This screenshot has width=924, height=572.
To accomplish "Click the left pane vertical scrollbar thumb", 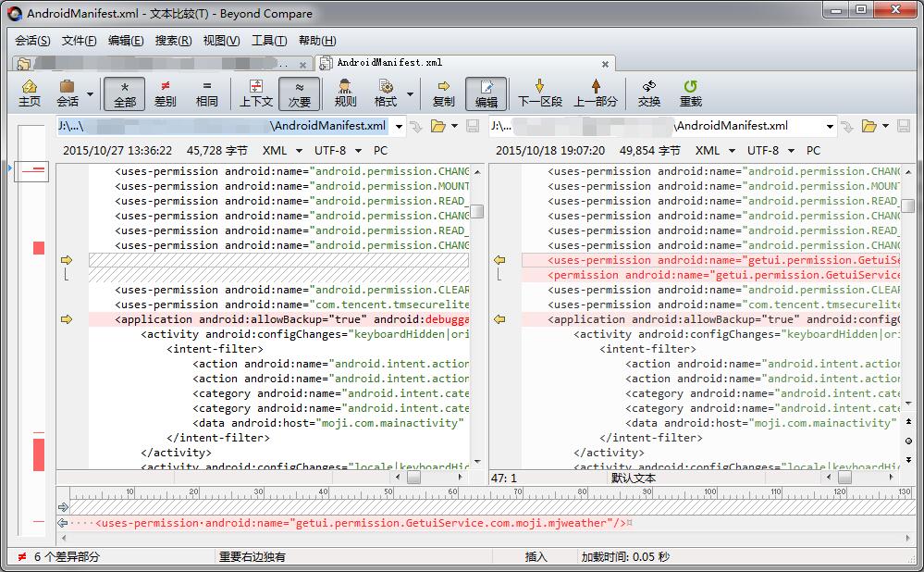I will tap(477, 211).
